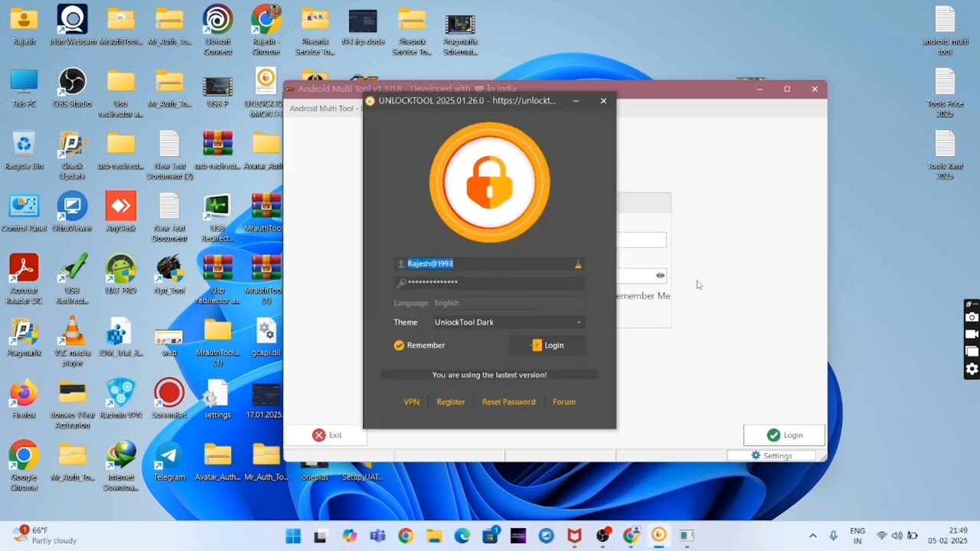The width and height of the screenshot is (980, 551).
Task: Open ScreenRec gallery from side toolbar
Action: [972, 352]
